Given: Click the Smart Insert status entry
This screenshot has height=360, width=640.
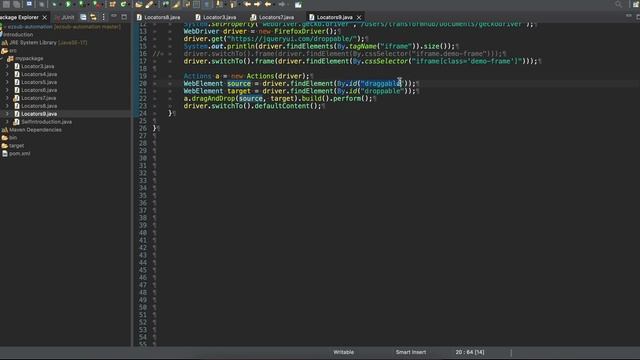Looking at the screenshot, I should [411, 352].
